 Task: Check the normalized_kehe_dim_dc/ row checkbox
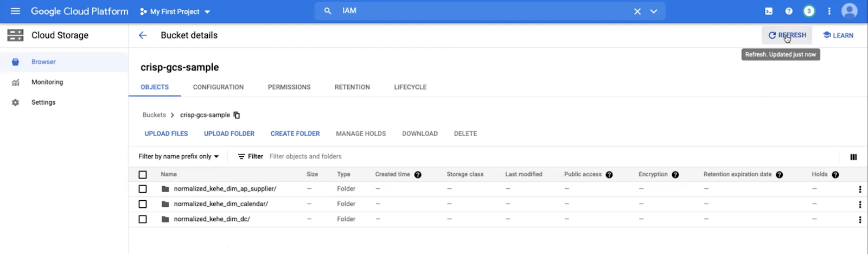[x=143, y=219]
